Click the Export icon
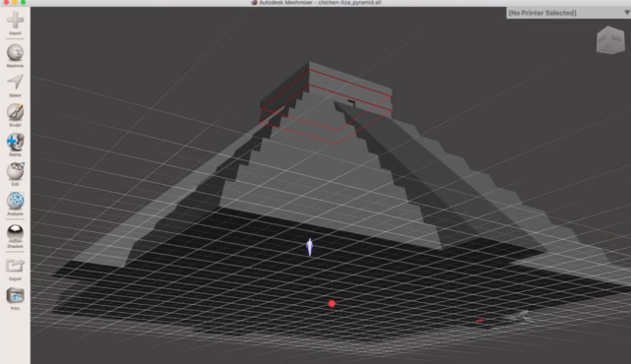 [15, 270]
